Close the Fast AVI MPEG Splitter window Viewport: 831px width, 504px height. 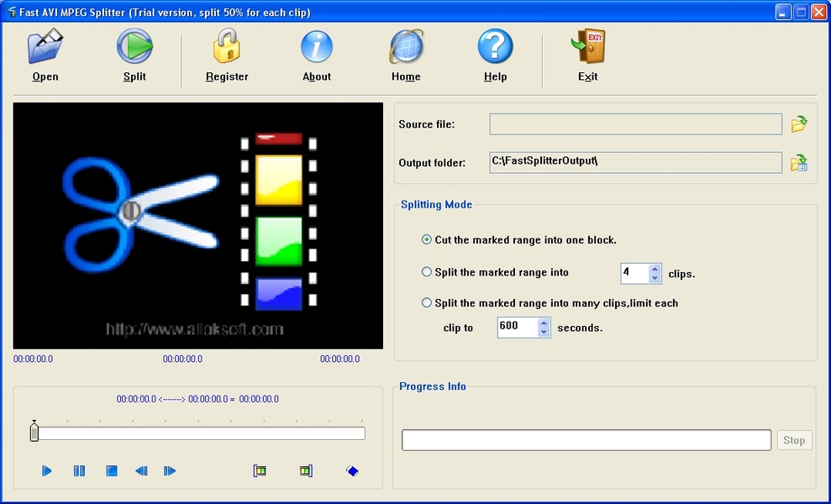click(x=818, y=12)
